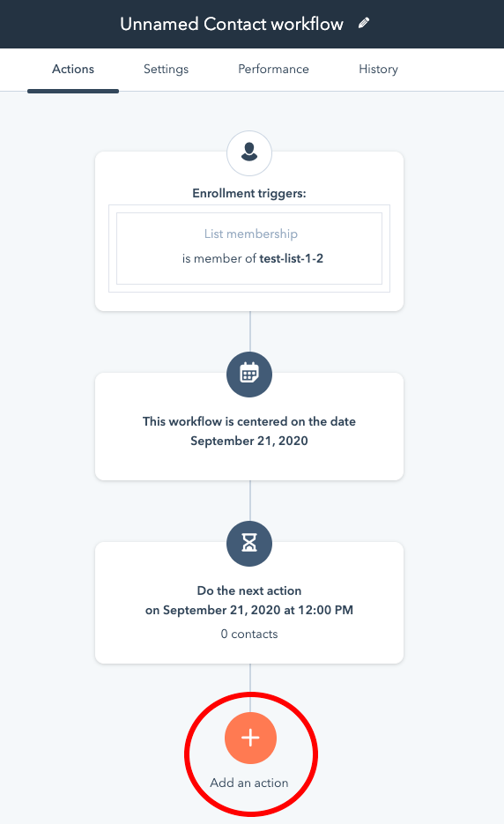Click the contact person icon above enrollment triggers
The image size is (504, 824).
point(249,153)
